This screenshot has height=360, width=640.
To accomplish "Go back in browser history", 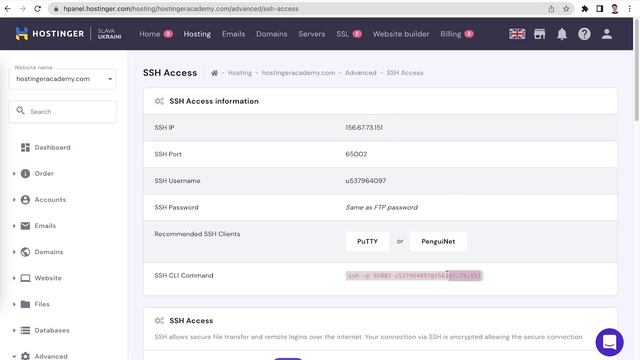I will [x=8, y=9].
